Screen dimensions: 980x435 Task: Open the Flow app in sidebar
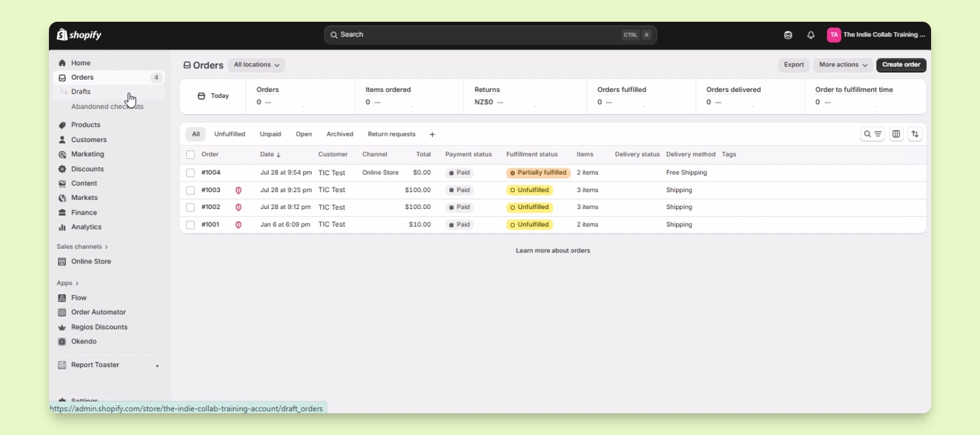79,298
